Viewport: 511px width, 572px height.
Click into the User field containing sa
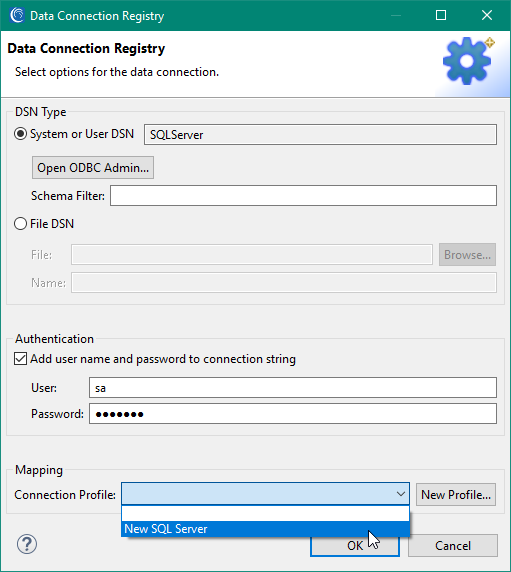click(x=293, y=387)
